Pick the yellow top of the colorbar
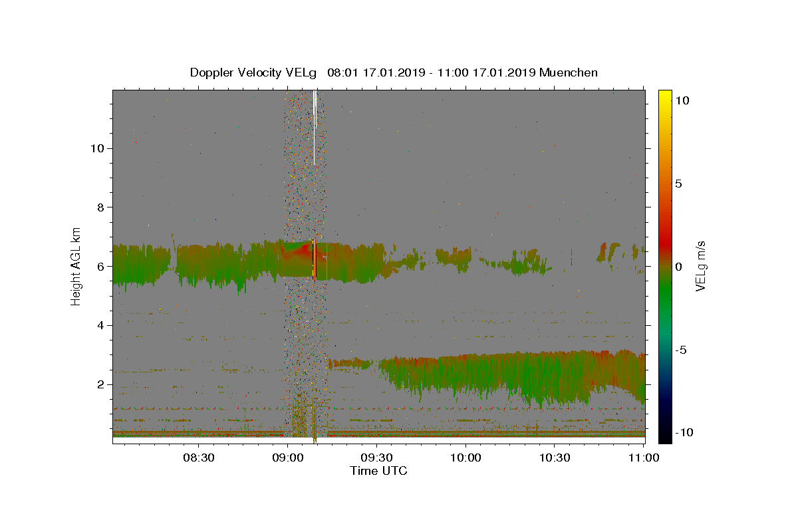The height and width of the screenshot is (532, 798). [664, 96]
